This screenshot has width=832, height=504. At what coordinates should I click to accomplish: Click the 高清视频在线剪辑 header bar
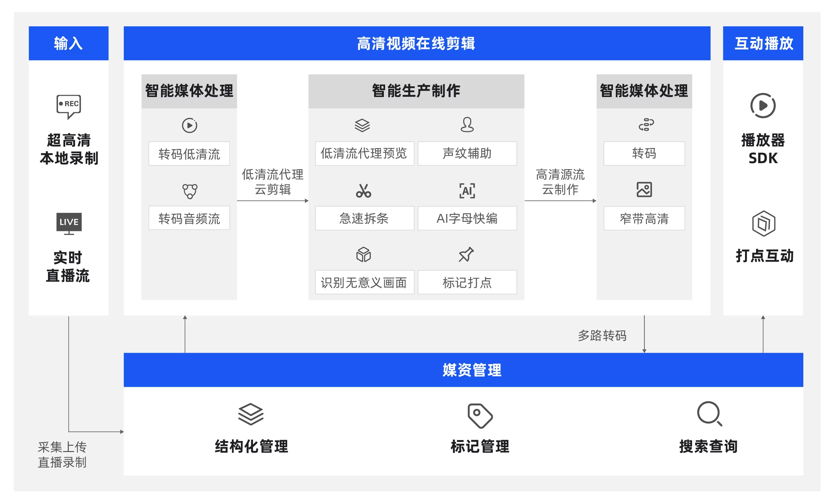coord(417,43)
